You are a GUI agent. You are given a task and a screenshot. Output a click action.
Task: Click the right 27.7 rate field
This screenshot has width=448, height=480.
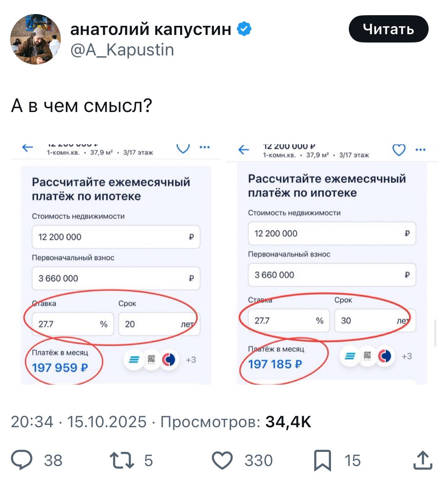coord(288,321)
